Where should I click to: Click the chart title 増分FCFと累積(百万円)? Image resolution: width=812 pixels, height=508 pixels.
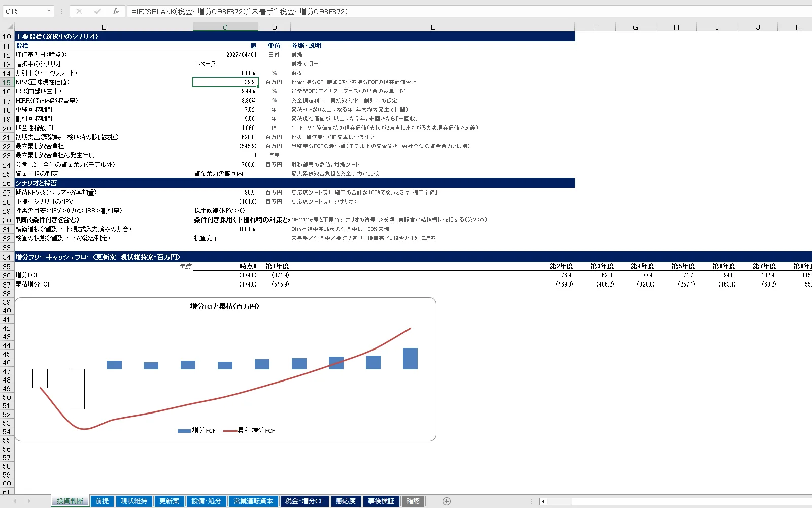coord(225,306)
